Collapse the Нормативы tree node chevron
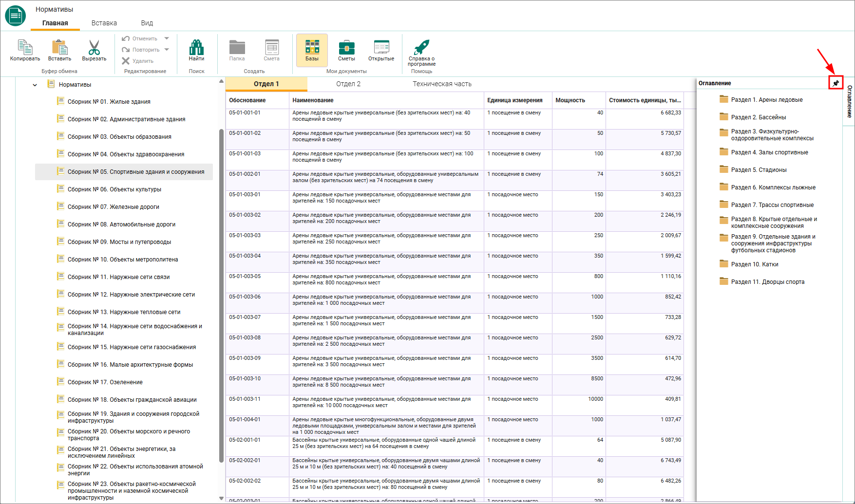Viewport: 855px width, 504px height. pos(35,85)
